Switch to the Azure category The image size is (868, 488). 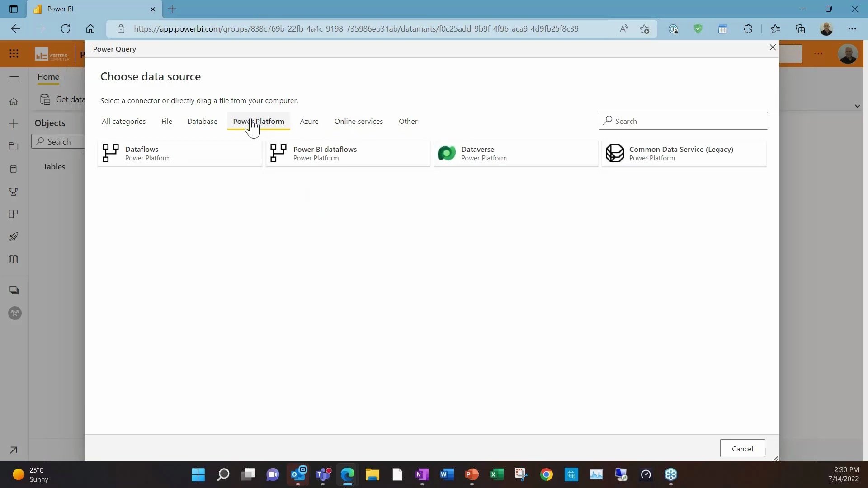coord(309,121)
